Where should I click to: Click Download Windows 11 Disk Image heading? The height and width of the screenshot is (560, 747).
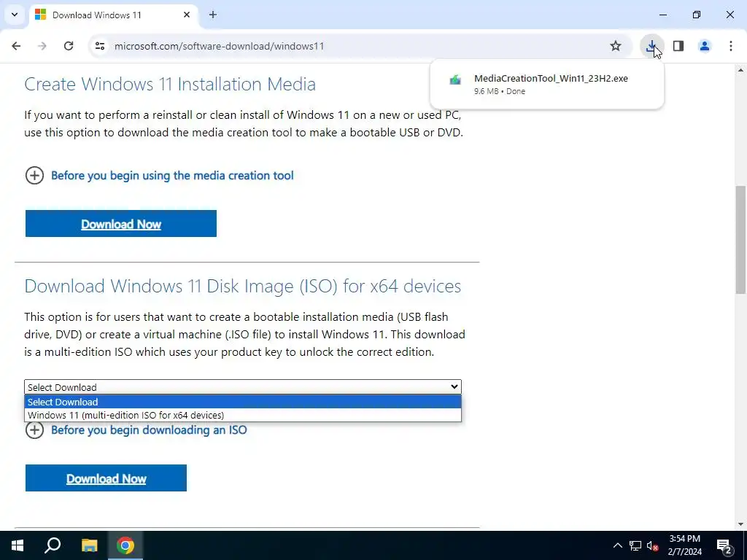pyautogui.click(x=242, y=286)
